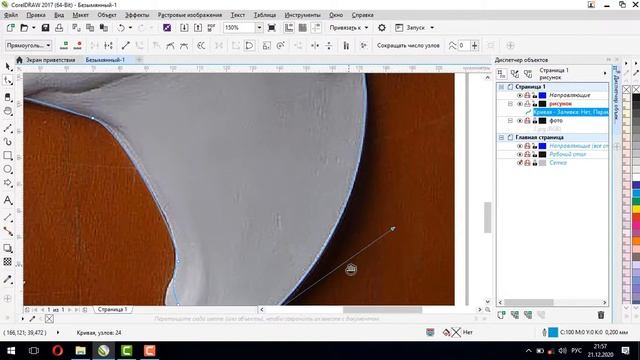
Task: Toggle visibility of Рабочий стол layer
Action: (x=520, y=154)
